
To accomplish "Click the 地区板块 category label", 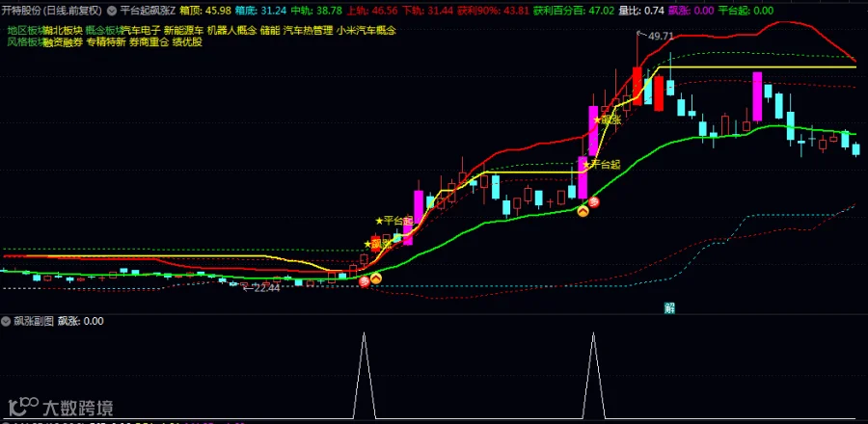I will tap(24, 31).
